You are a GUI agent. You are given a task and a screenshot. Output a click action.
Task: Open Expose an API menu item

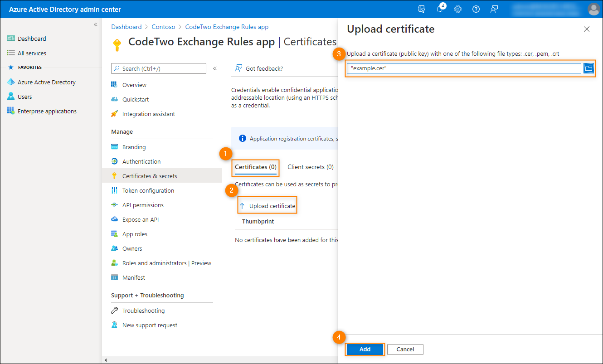(141, 219)
